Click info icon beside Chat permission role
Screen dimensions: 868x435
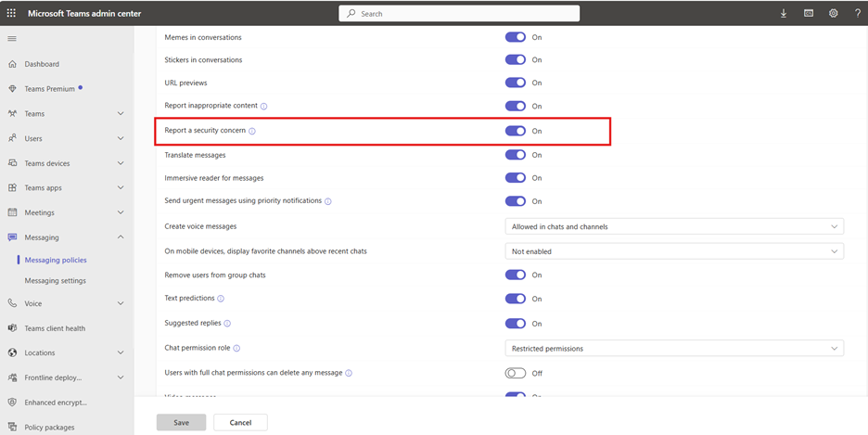click(236, 348)
